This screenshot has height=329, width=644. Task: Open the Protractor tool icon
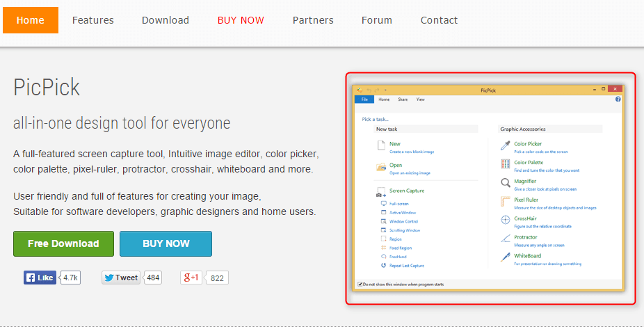click(x=506, y=239)
